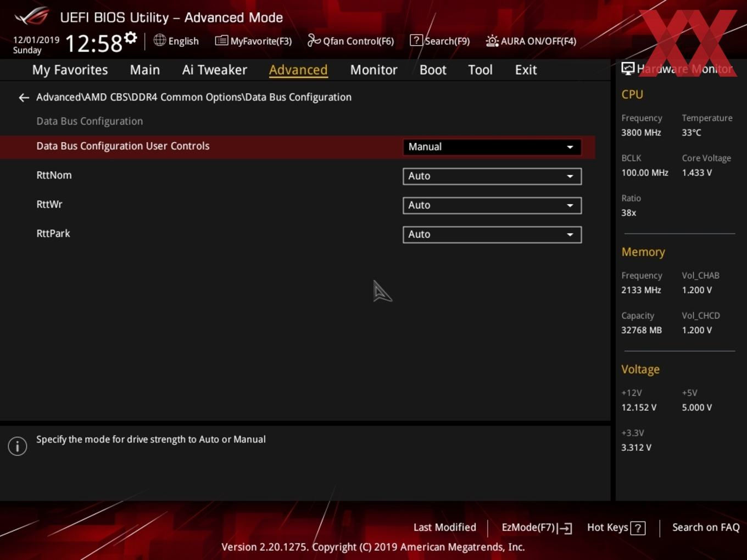Click the +12V value 12.152 V

point(639,408)
